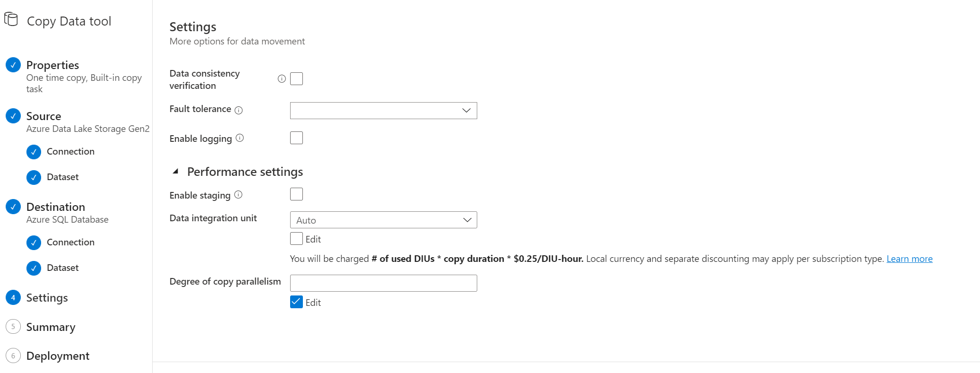The width and height of the screenshot is (980, 373).
Task: Click info icon beside Data consistency verification
Action: pyautogui.click(x=282, y=79)
